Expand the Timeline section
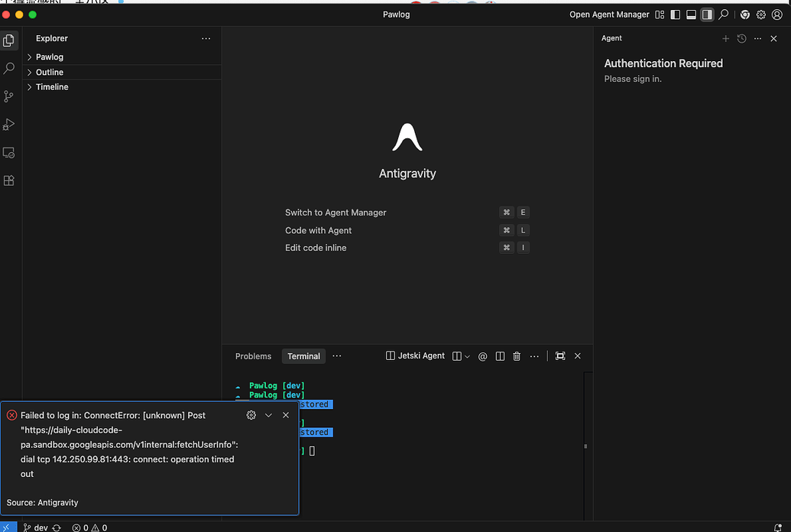This screenshot has height=532, width=791. click(x=122, y=87)
